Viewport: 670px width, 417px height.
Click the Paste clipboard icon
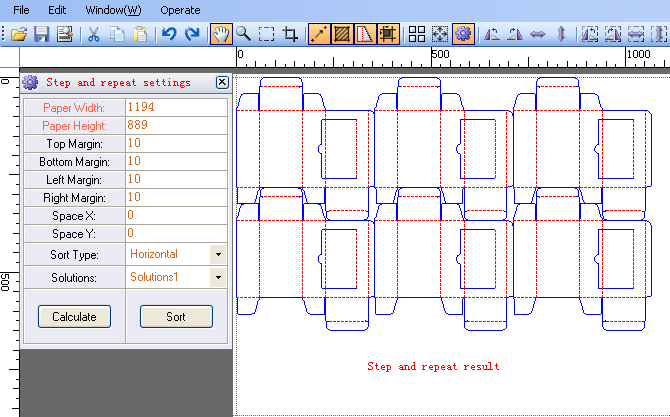(140, 34)
